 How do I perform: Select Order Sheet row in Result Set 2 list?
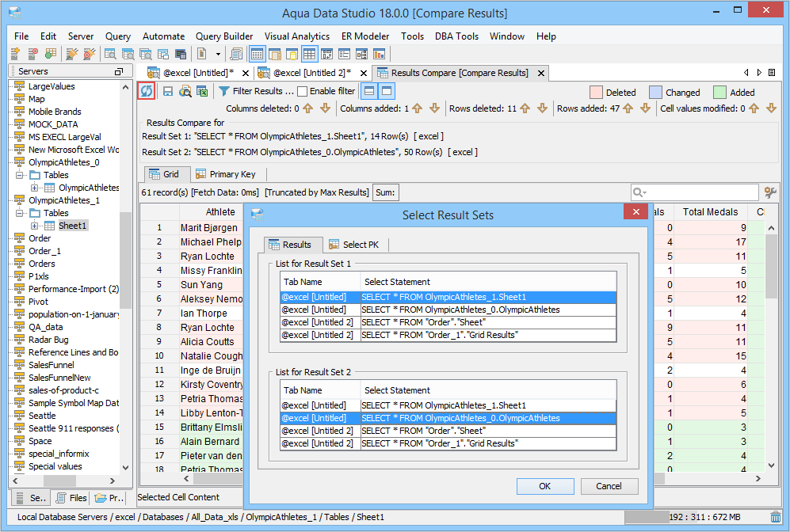[448, 431]
